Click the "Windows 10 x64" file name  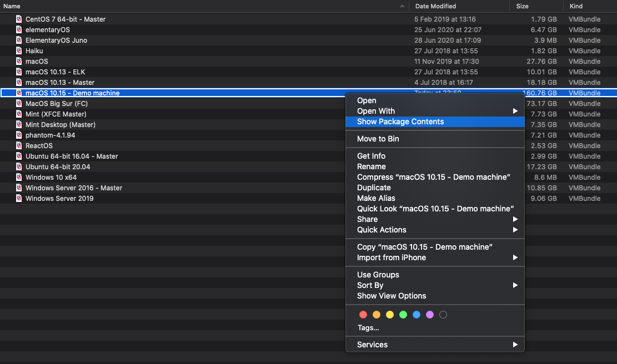pos(51,177)
